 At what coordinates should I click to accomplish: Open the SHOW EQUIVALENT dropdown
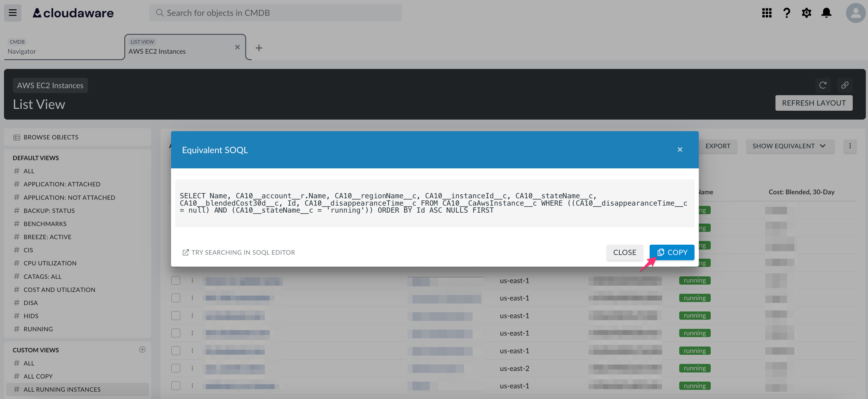click(x=790, y=146)
